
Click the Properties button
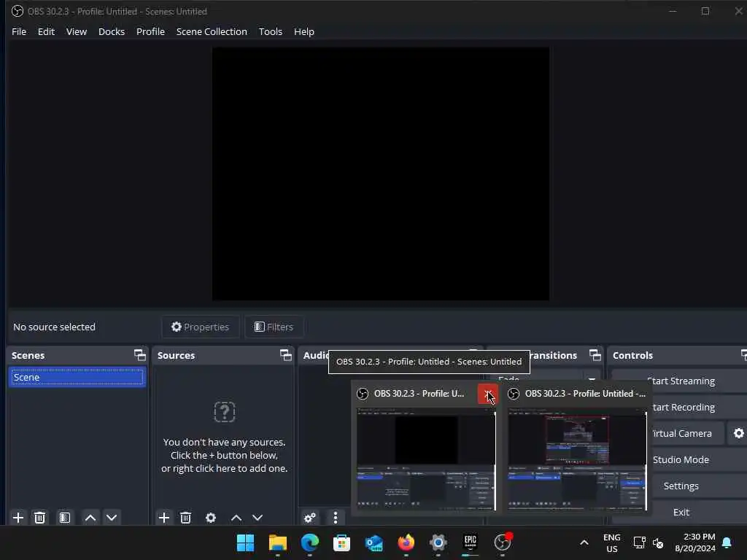coord(200,327)
